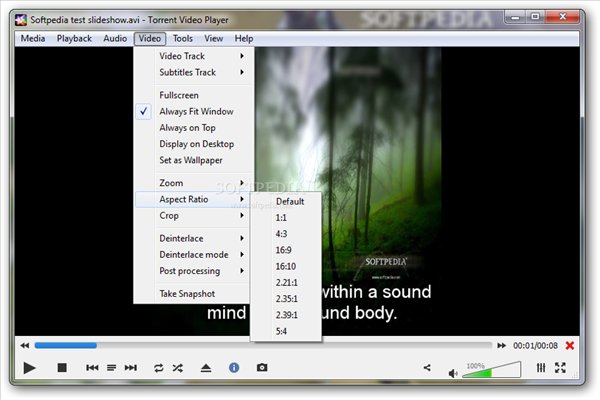Select the 2.21:1 aspect ratio
Image resolution: width=600 pixels, height=400 pixels.
pyautogui.click(x=286, y=283)
